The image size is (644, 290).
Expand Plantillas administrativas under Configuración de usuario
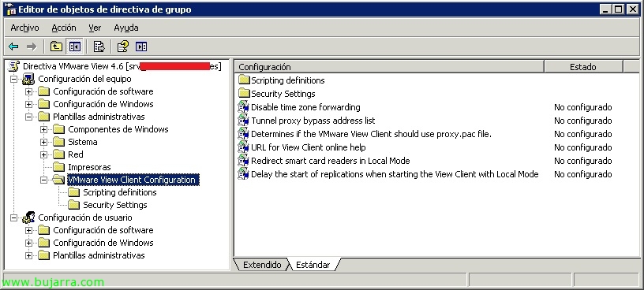28,255
